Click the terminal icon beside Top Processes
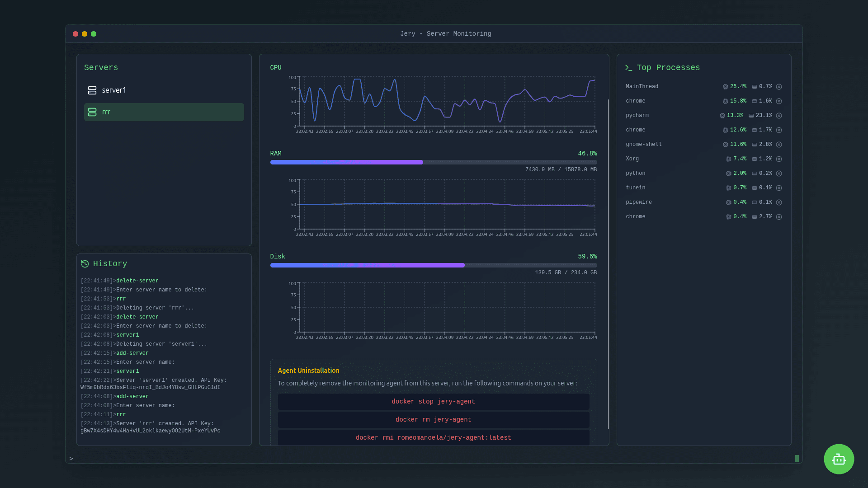The width and height of the screenshot is (868, 488). point(628,68)
